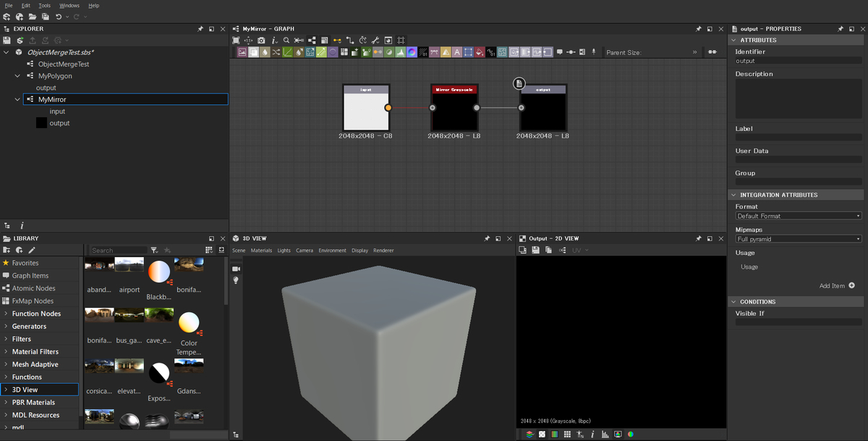Click the graph info i icon
The image size is (868, 441).
(x=274, y=41)
